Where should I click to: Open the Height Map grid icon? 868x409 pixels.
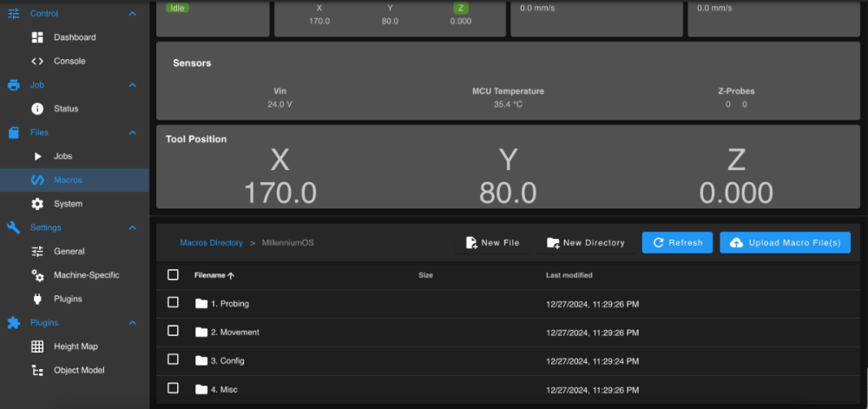point(37,346)
